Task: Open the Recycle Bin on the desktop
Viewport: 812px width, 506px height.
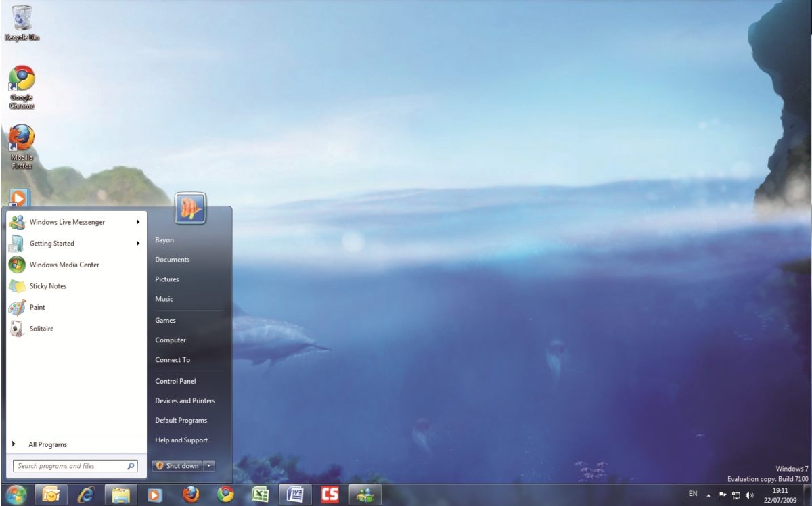Action: coord(20,19)
